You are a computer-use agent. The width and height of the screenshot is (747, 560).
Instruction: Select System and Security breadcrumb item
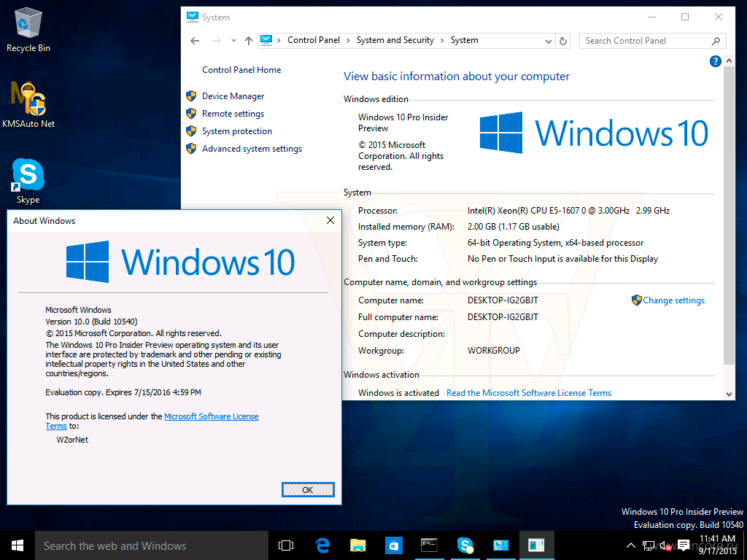(395, 41)
